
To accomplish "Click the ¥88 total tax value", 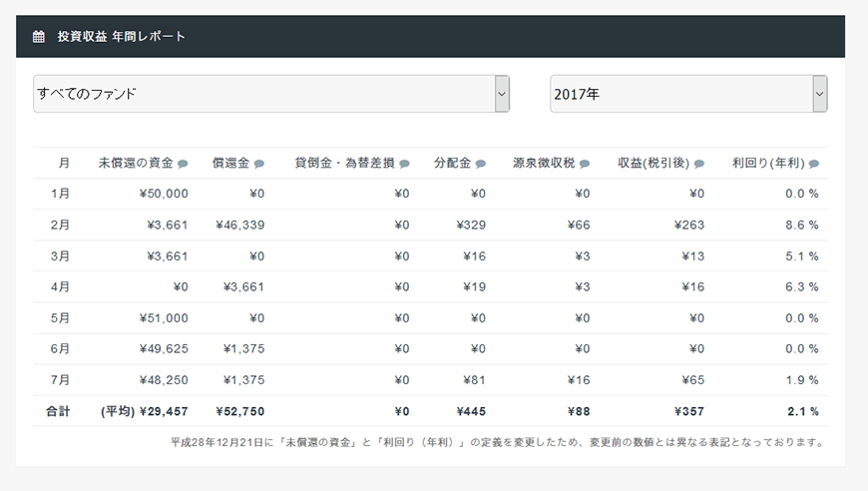I will 579,411.
